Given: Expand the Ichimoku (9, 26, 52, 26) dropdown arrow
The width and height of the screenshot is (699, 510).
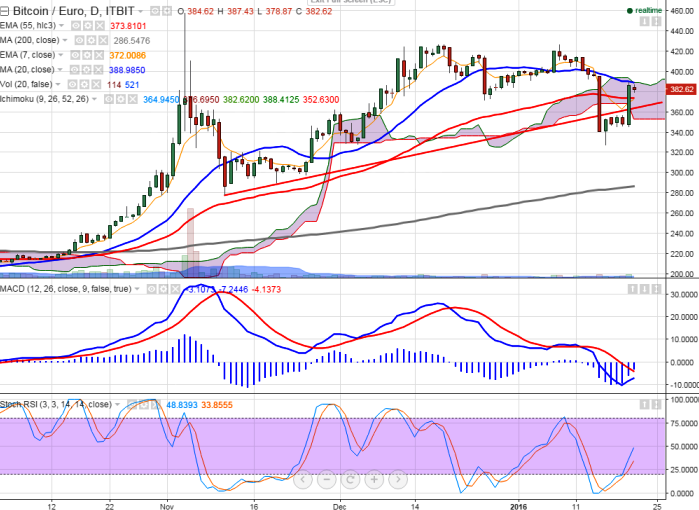Looking at the screenshot, I should pos(95,99).
